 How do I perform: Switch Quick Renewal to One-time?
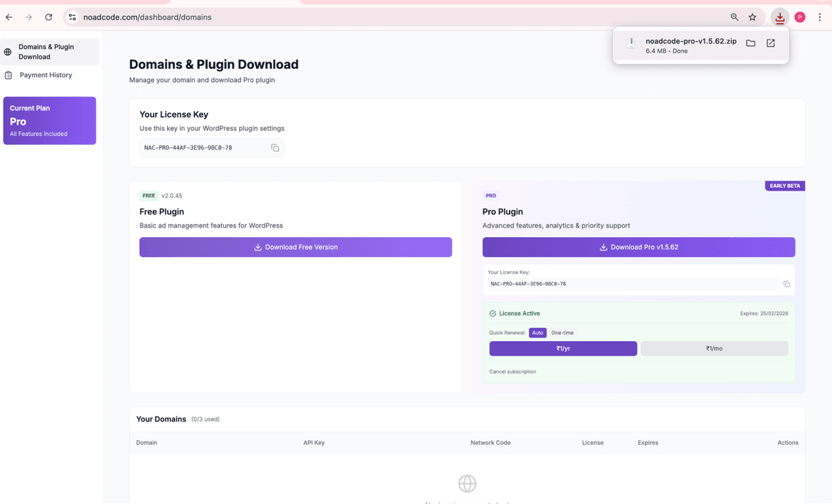(562, 332)
